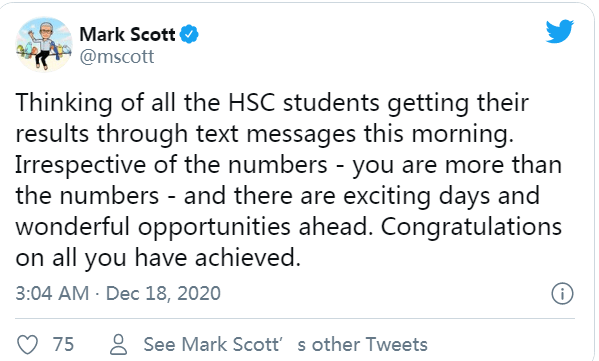Click the 75 likes count
Viewport: 599px width, 361px height.
[63, 344]
